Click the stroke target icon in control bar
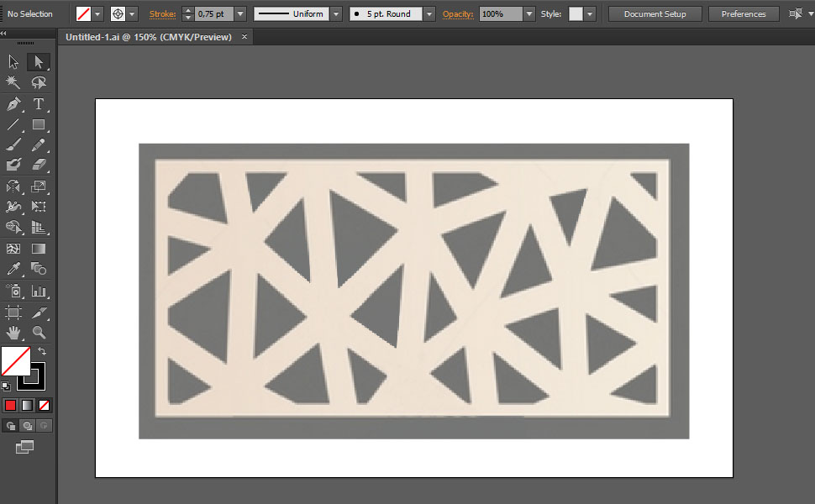The image size is (815, 504). (x=118, y=14)
